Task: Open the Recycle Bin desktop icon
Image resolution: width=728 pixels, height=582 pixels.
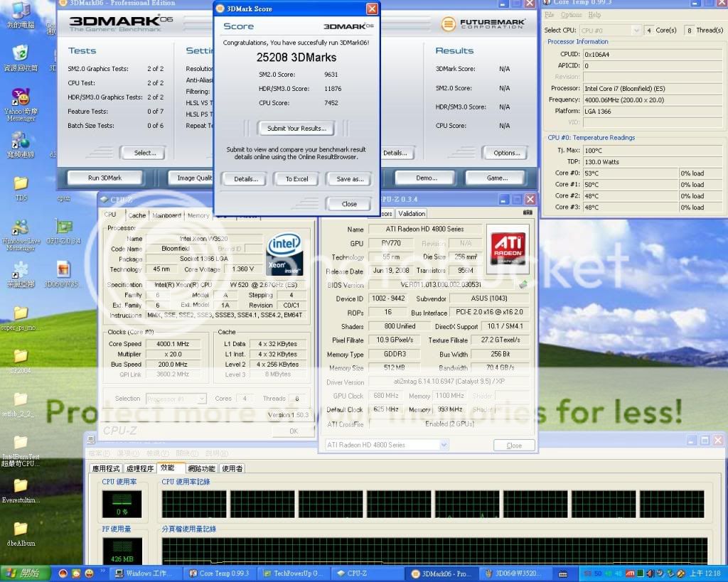Action: pyautogui.click(x=21, y=54)
